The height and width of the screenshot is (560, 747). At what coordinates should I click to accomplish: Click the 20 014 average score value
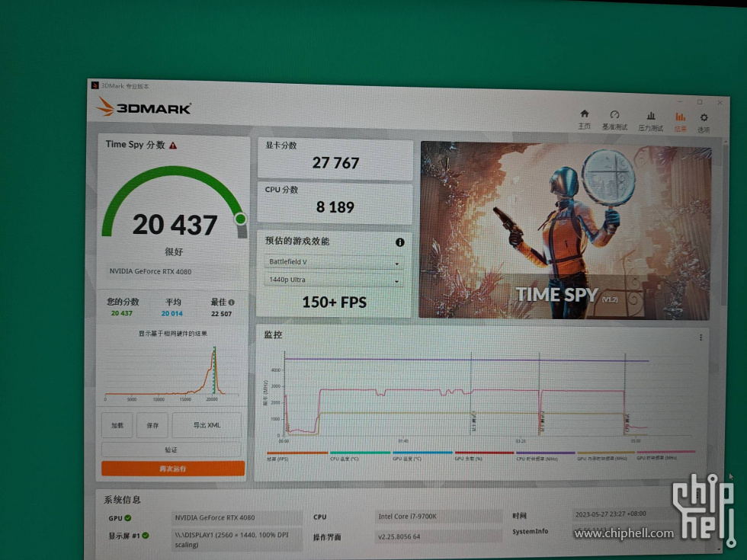coord(172,313)
